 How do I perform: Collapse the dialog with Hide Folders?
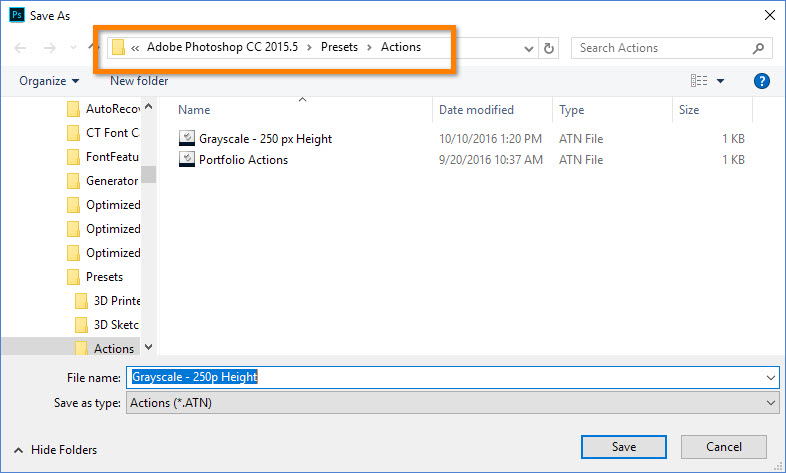pyautogui.click(x=56, y=450)
